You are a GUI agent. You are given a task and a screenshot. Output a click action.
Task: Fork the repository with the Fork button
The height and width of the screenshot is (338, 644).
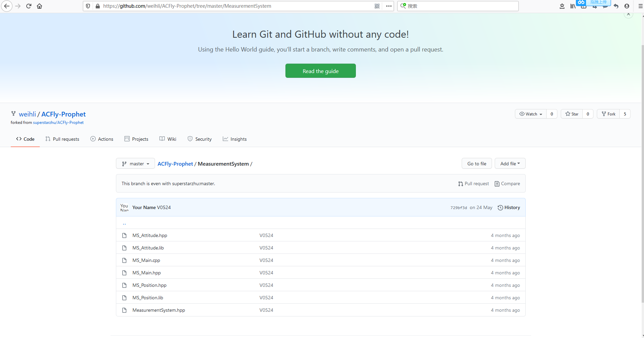click(609, 114)
